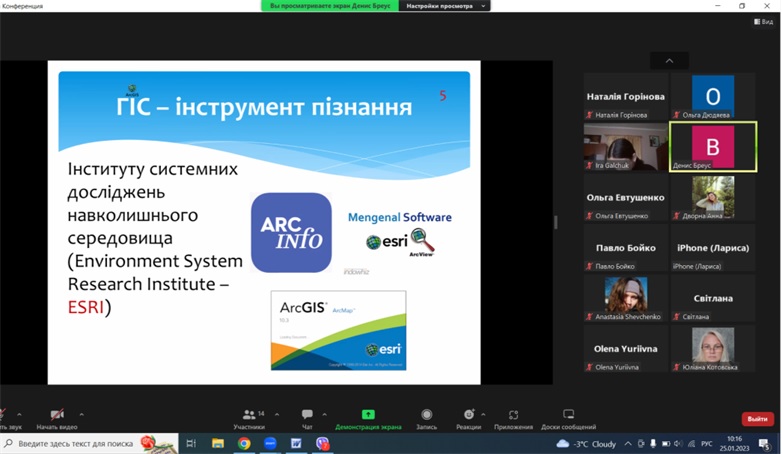Select Ольга Дюдяева participant tile
The height and width of the screenshot is (454, 782).
point(713,97)
